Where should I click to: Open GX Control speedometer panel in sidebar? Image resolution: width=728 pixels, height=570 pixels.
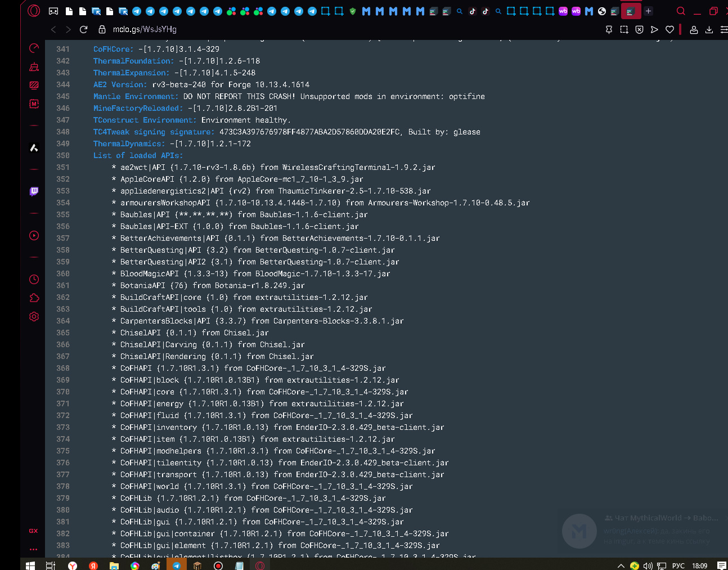34,48
